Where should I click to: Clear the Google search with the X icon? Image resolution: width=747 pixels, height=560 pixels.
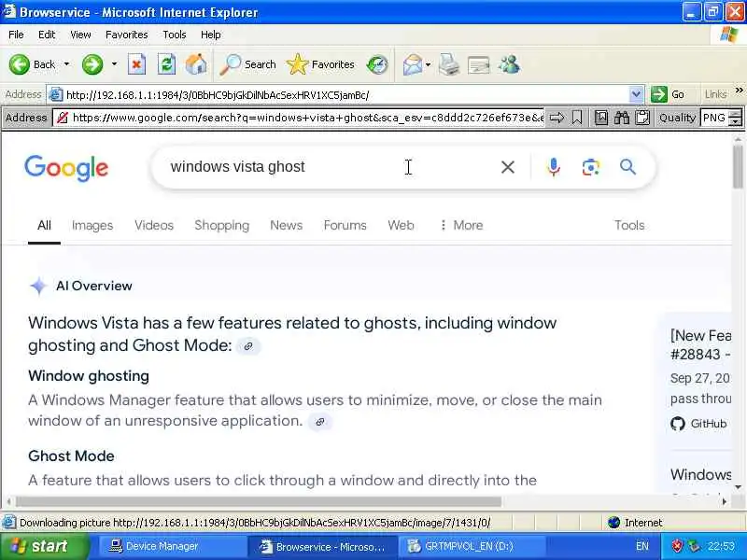click(x=508, y=167)
